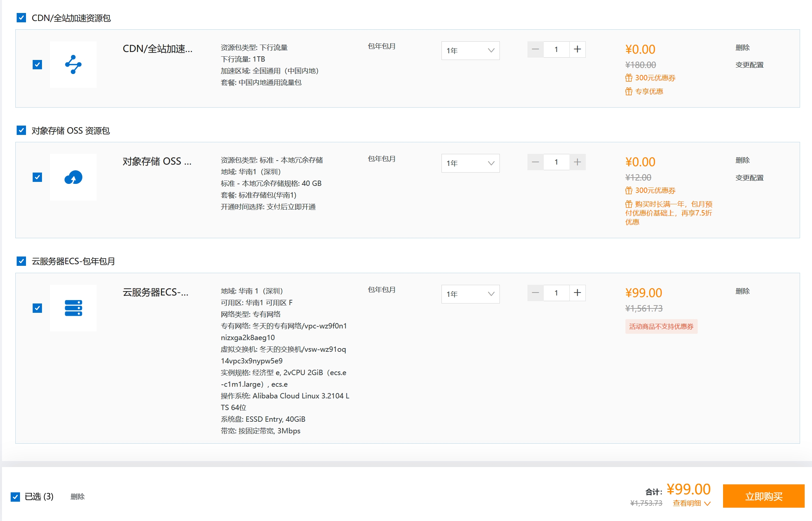Decrease ECS quantity with minus button

(x=535, y=292)
